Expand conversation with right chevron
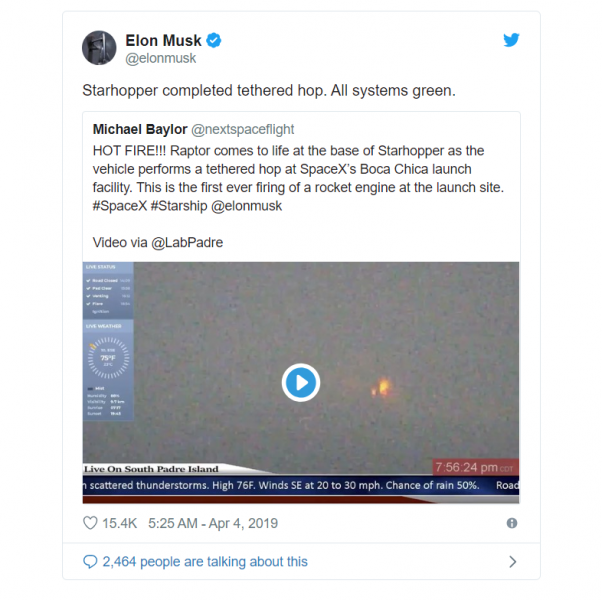Screen dimensions: 602x600 (513, 562)
